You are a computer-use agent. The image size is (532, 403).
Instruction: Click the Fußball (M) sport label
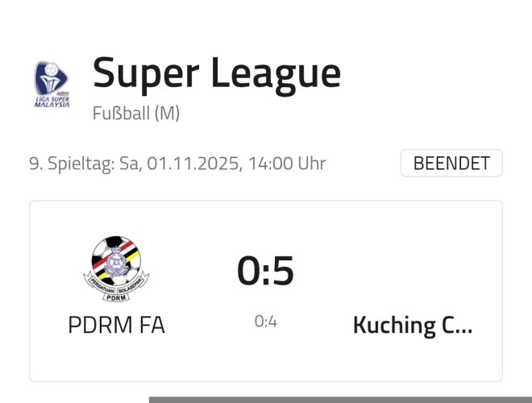pos(135,114)
